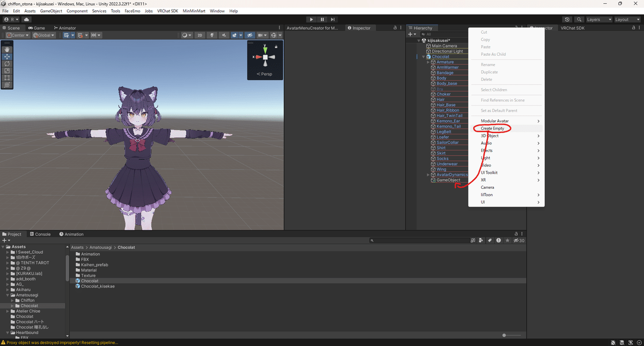The width and height of the screenshot is (644, 346).
Task: Select the Hand tool in the Scene toolbar
Action: point(7,49)
